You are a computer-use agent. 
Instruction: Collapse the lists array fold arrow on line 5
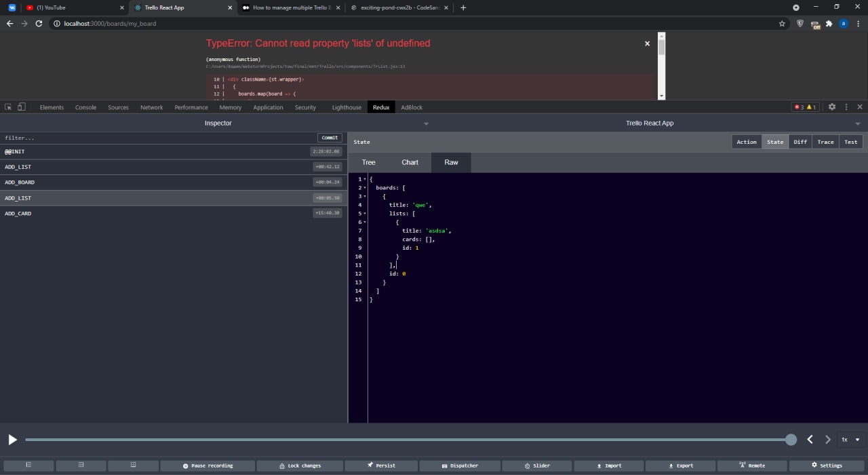pyautogui.click(x=365, y=214)
